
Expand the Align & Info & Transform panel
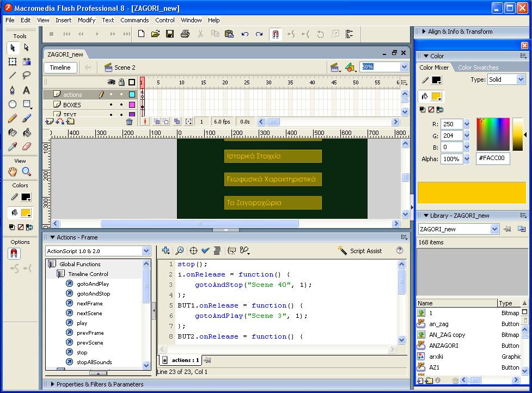(x=424, y=32)
